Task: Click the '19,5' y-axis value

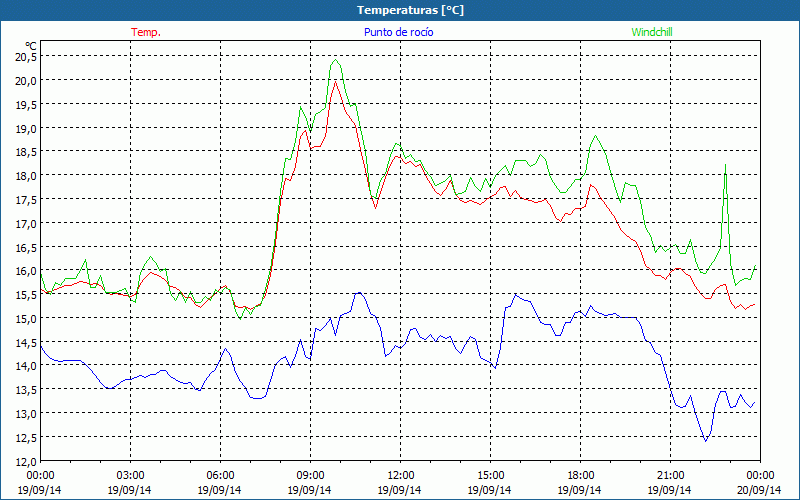Action: [x=26, y=105]
